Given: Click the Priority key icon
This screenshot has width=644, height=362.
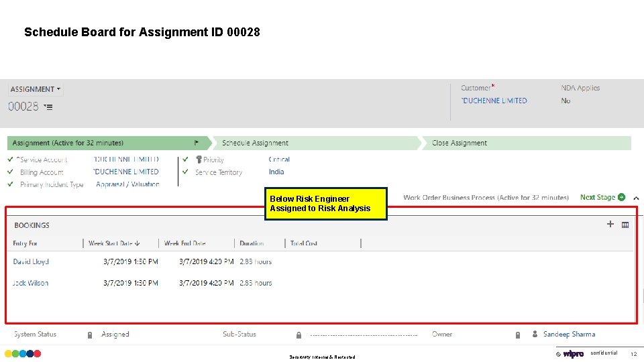Looking at the screenshot, I should click(x=199, y=160).
